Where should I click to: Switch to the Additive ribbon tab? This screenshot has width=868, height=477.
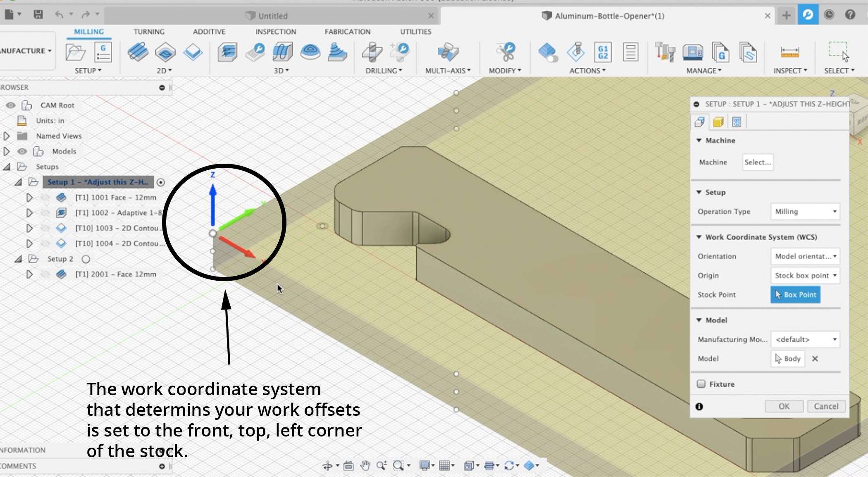[209, 32]
